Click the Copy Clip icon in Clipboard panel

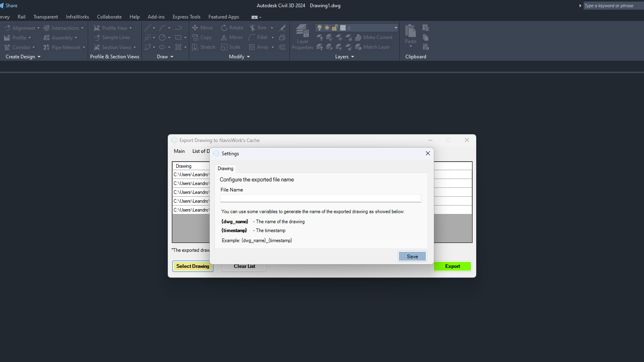[x=426, y=37]
